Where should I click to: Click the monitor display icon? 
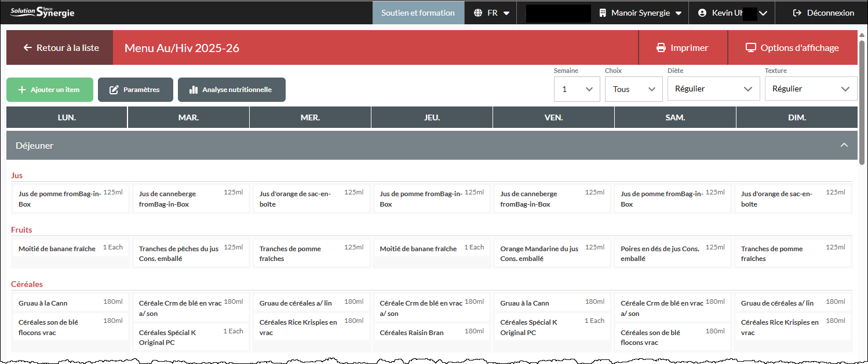point(751,48)
